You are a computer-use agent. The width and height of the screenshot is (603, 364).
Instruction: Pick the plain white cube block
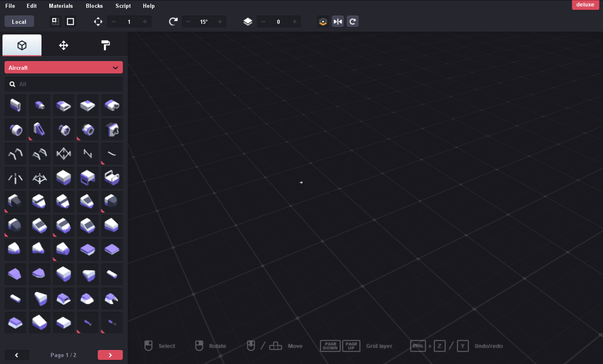[x=63, y=177]
